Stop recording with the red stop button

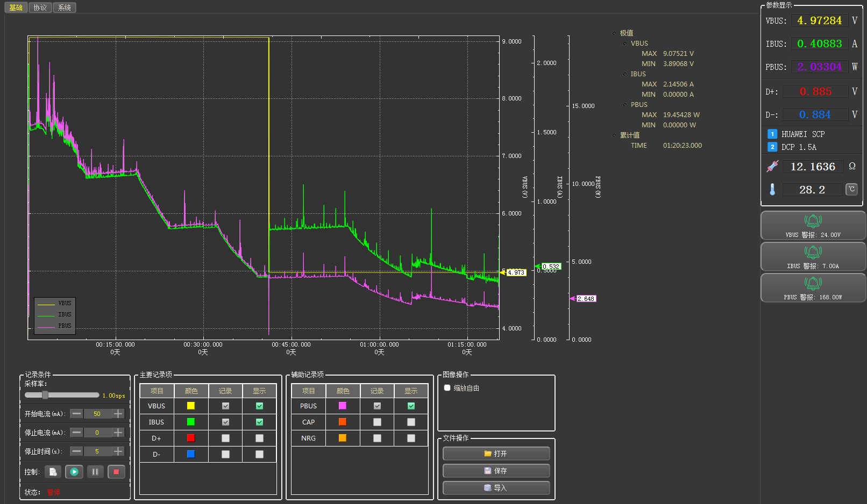(x=116, y=472)
